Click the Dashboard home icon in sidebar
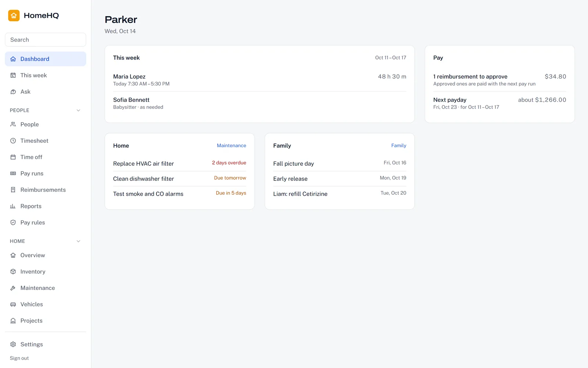The height and width of the screenshot is (368, 588). pyautogui.click(x=13, y=59)
